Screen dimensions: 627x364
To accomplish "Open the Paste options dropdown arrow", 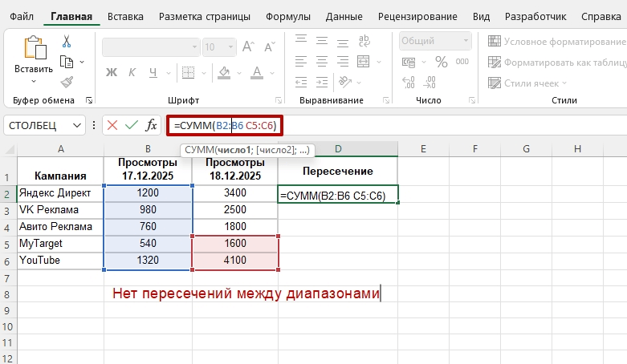I will coord(34,81).
